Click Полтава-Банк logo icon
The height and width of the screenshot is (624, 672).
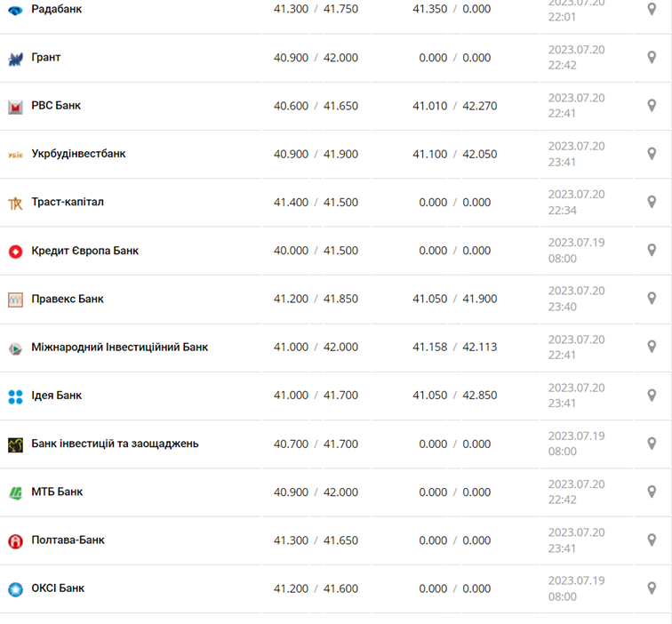point(15,540)
